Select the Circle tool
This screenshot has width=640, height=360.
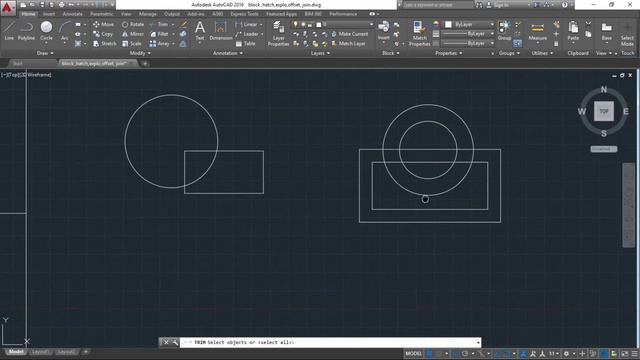point(46,31)
